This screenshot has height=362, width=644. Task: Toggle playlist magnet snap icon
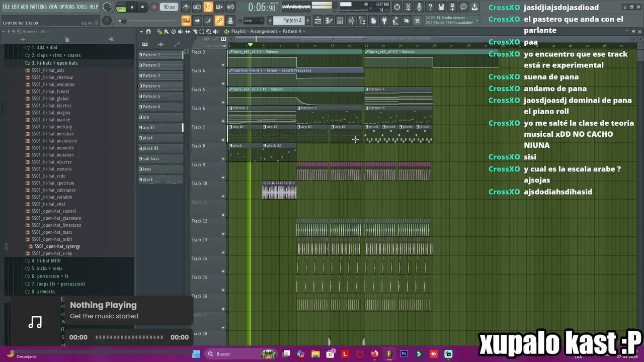click(x=148, y=31)
